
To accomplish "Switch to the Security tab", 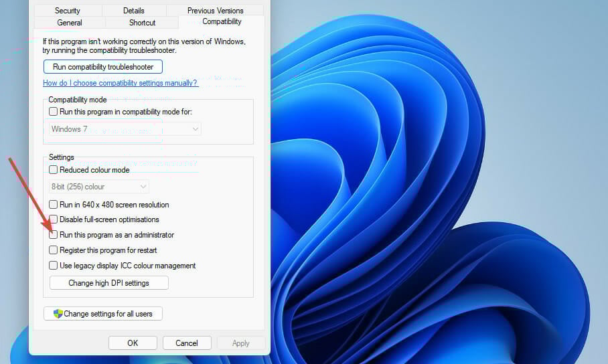I will coord(68,11).
